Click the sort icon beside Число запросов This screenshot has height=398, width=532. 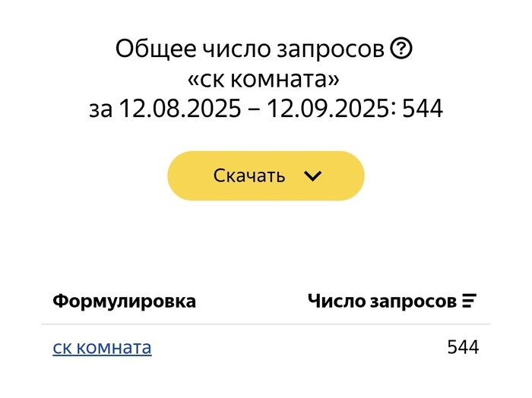[x=469, y=301]
